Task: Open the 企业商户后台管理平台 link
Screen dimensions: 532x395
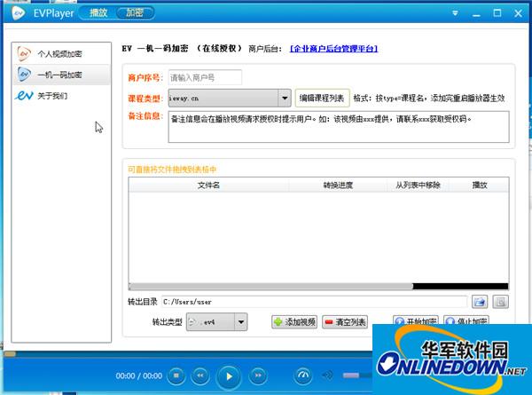Action: click(x=333, y=49)
